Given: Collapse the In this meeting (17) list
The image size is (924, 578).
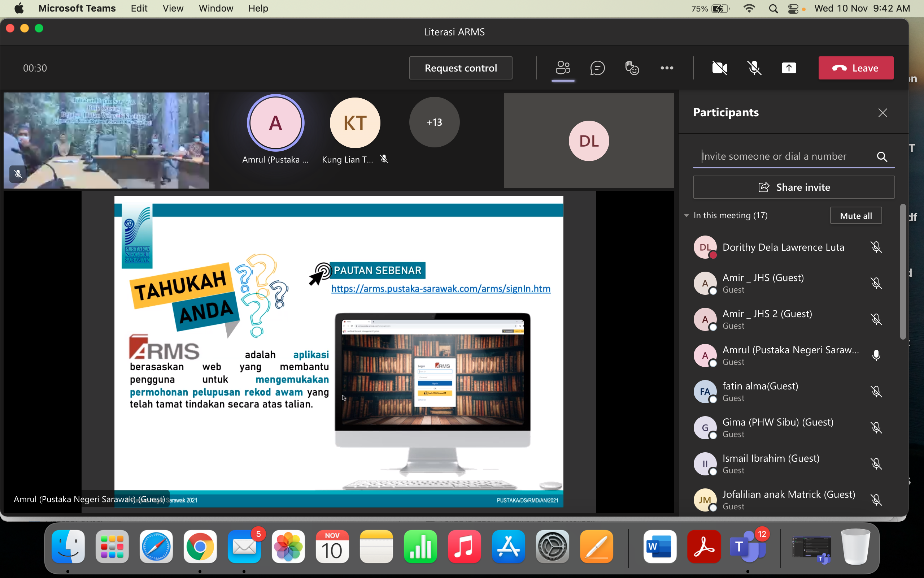Looking at the screenshot, I should [687, 215].
